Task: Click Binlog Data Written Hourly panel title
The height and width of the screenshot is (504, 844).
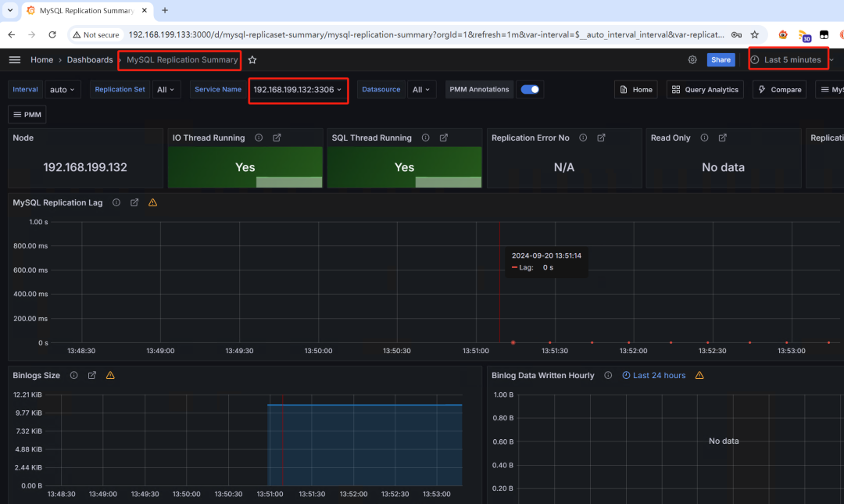Action: click(x=542, y=375)
